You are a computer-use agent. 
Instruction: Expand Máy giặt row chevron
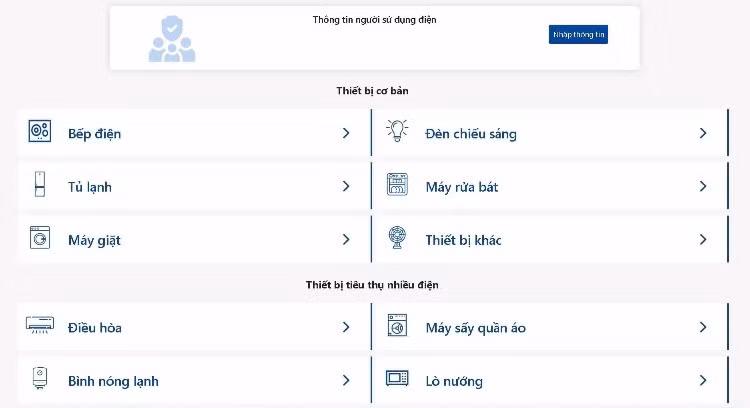click(x=346, y=239)
